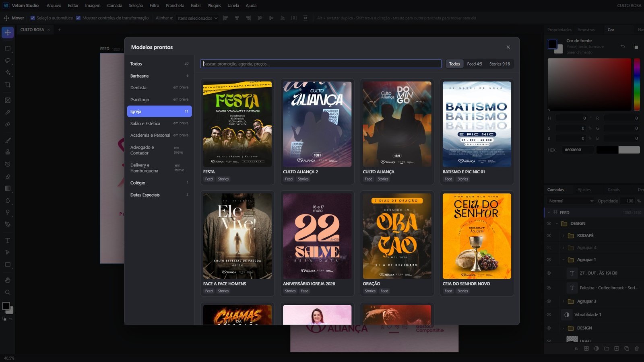Select the eyedropper tool

coord(8,112)
